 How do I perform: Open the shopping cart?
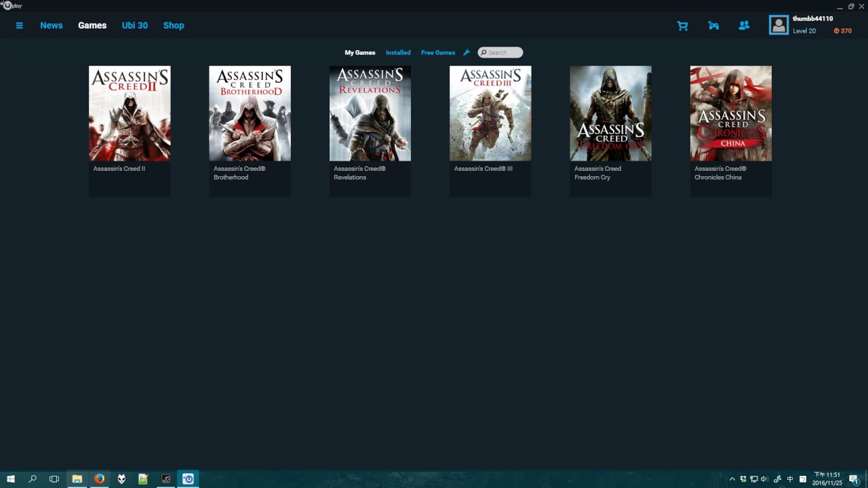(682, 26)
